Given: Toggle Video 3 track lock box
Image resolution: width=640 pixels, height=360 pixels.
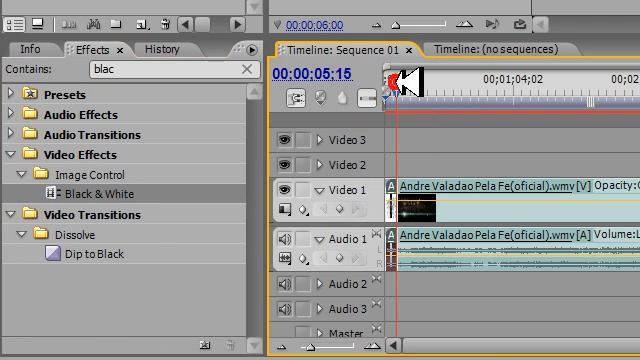Looking at the screenshot, I should tap(302, 140).
